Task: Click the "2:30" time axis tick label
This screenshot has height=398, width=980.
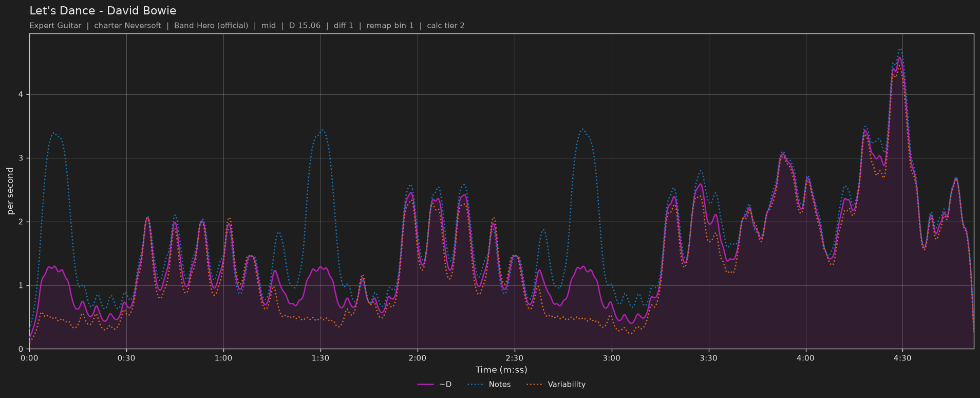Action: point(515,358)
